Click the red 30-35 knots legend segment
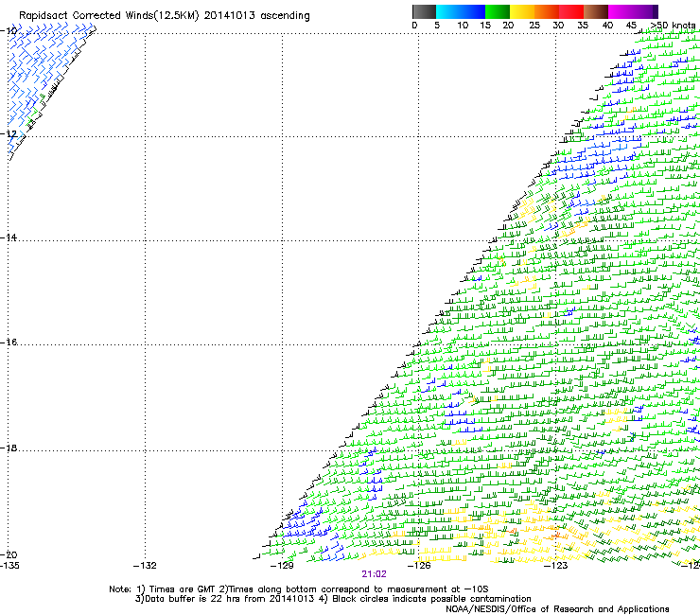The width and height of the screenshot is (700, 615). pos(571,11)
